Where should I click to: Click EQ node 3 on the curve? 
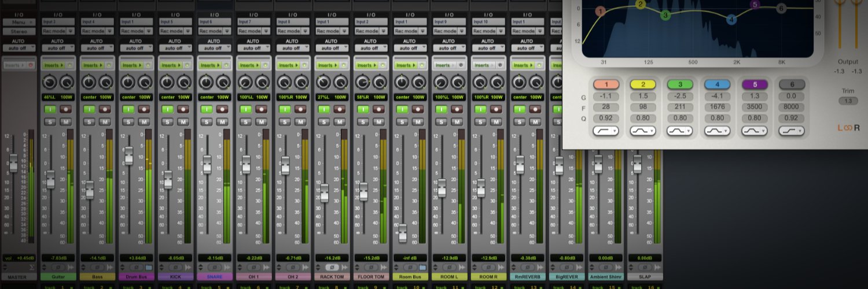665,15
